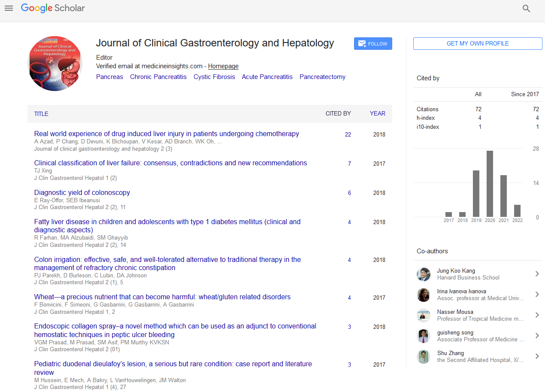Click Get My Own Profile button
Screen dimensions: 545x392
click(x=478, y=43)
